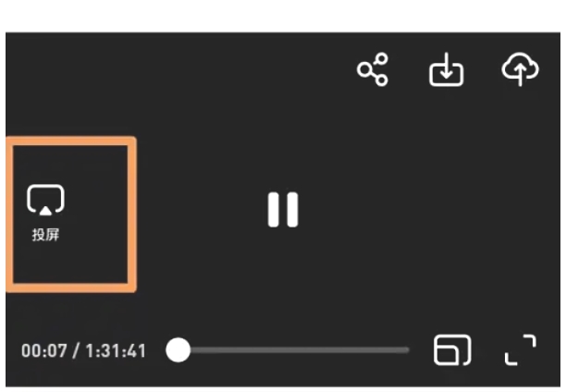Click the screen-with-triangle cast symbol
The height and width of the screenshot is (392, 566).
[45, 200]
